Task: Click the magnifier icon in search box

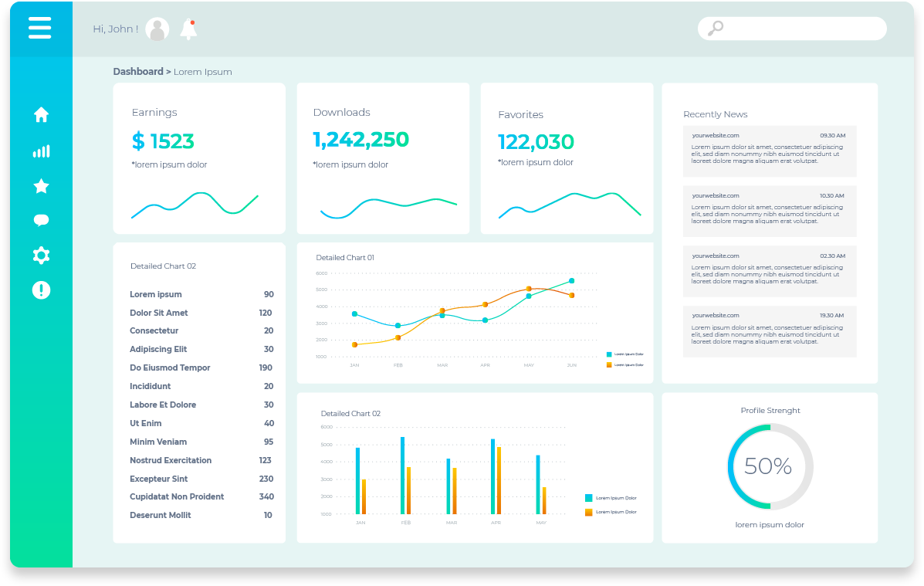Action: click(716, 28)
